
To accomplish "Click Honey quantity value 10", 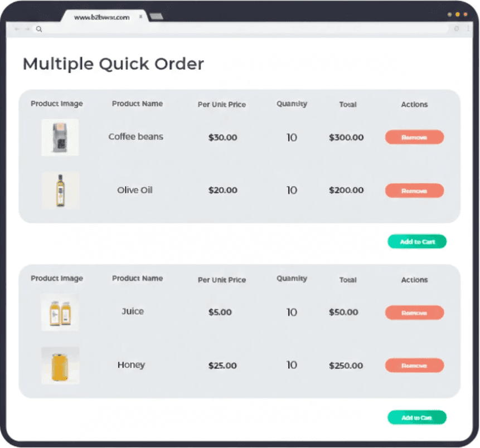I will 292,365.
